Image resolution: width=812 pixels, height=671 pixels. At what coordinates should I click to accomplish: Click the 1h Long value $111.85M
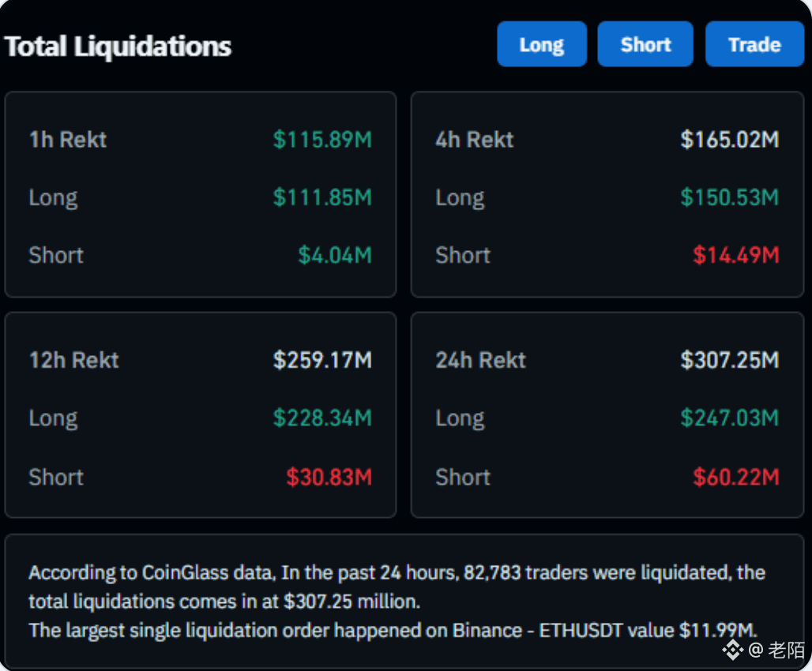322,198
